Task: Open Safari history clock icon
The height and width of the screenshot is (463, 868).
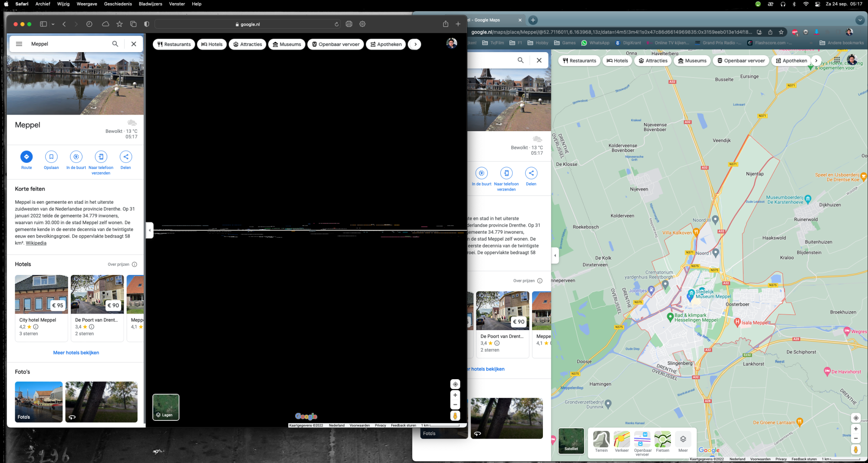Action: pos(89,24)
